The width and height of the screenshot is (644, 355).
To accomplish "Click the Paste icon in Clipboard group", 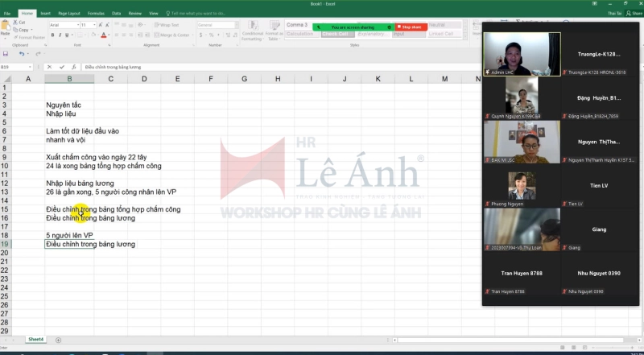I will [5, 29].
